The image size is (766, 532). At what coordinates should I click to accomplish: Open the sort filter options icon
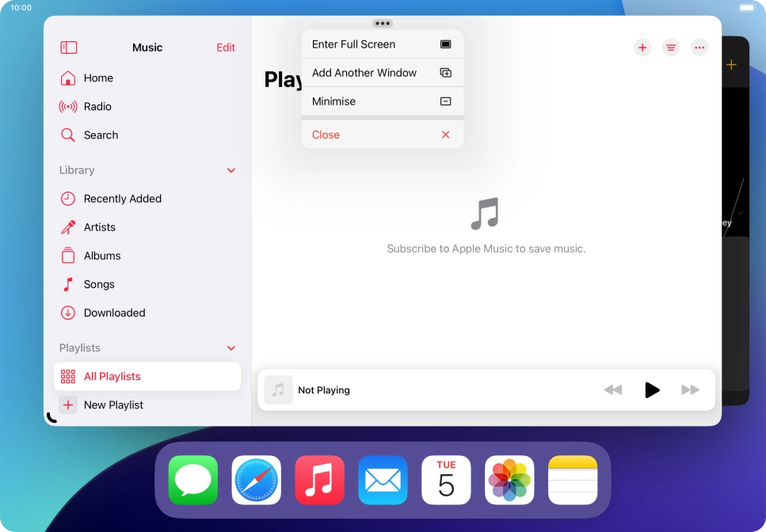coord(671,47)
